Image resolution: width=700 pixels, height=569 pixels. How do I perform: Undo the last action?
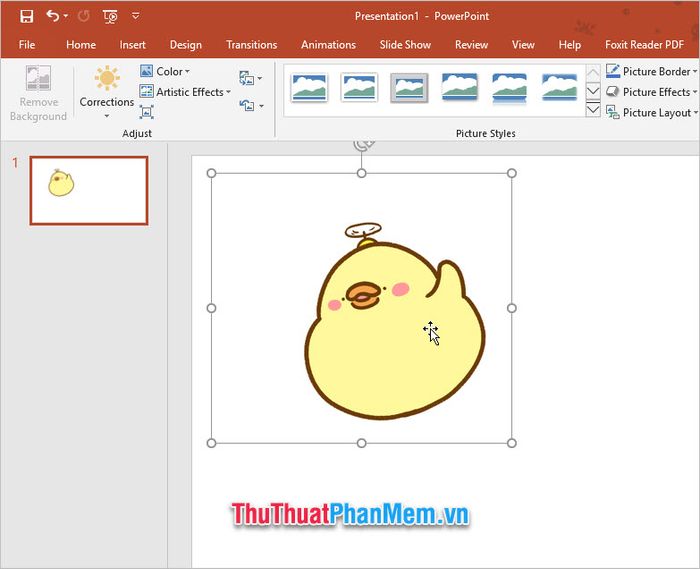(53, 16)
